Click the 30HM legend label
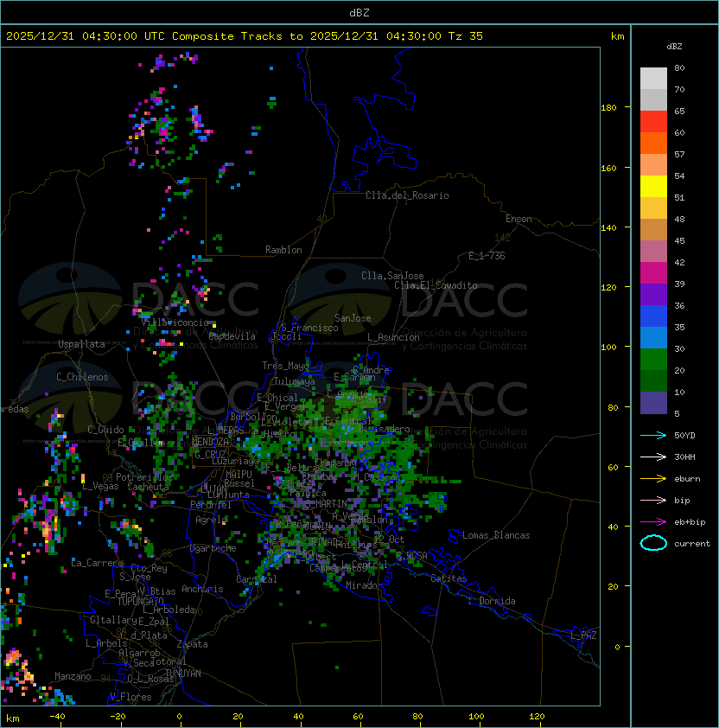The width and height of the screenshot is (719, 728). [x=684, y=457]
